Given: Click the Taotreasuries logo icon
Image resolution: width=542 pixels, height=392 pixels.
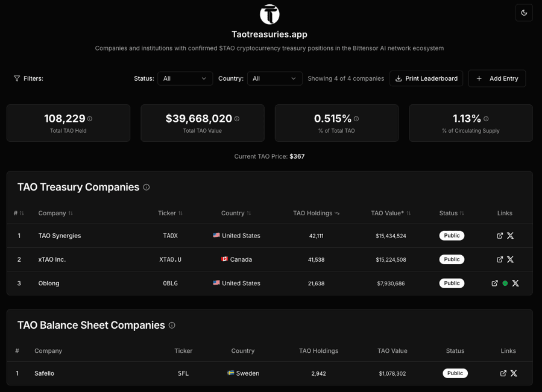Looking at the screenshot, I should click(269, 14).
